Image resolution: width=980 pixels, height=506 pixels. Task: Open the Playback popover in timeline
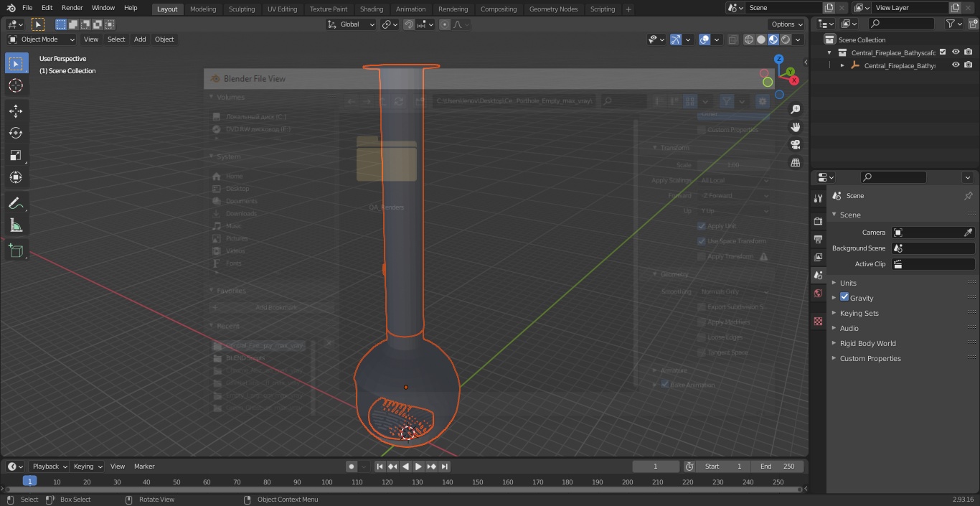pos(50,467)
